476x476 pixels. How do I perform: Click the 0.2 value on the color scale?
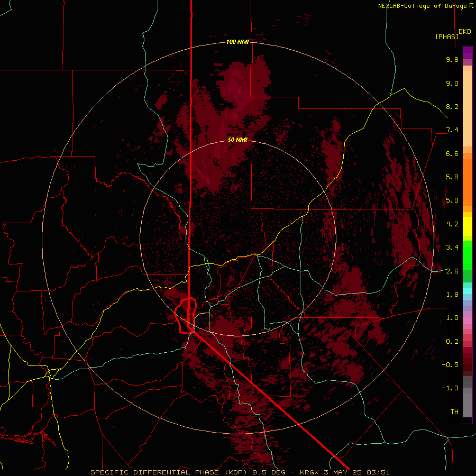[452, 342]
